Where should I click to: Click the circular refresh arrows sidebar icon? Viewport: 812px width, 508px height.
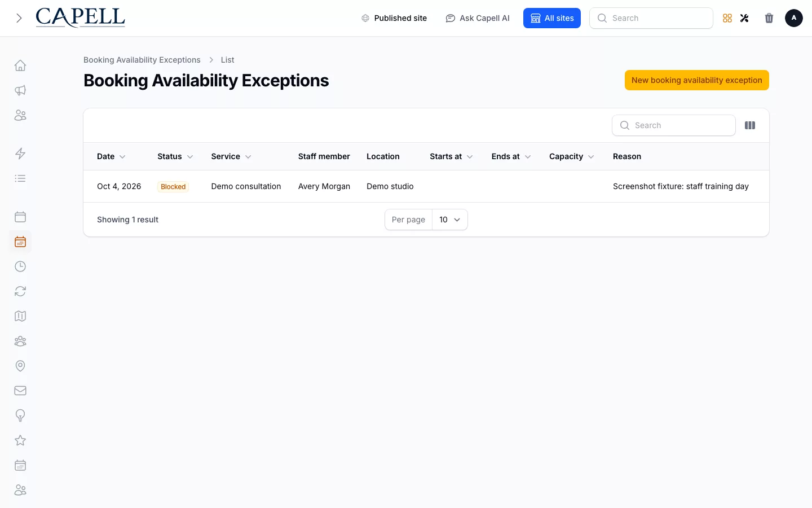[20, 291]
